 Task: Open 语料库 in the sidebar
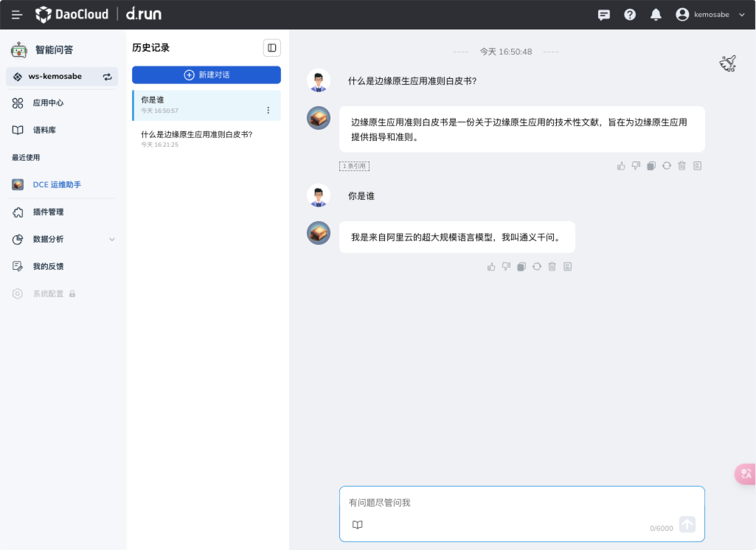point(44,130)
